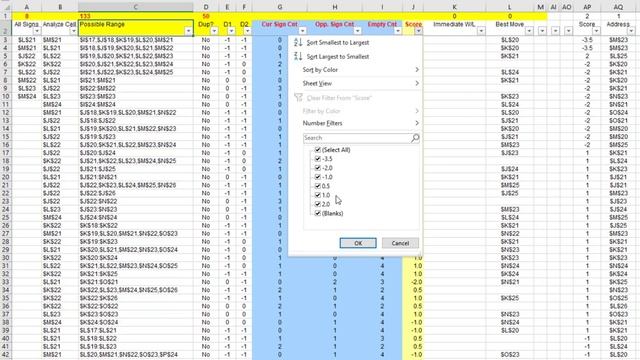The image size is (640, 360).
Task: Uncheck the 2.0 filter value
Action: click(x=318, y=204)
